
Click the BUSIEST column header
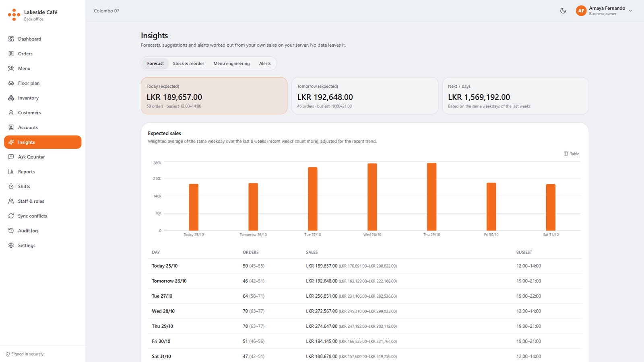[524, 252]
